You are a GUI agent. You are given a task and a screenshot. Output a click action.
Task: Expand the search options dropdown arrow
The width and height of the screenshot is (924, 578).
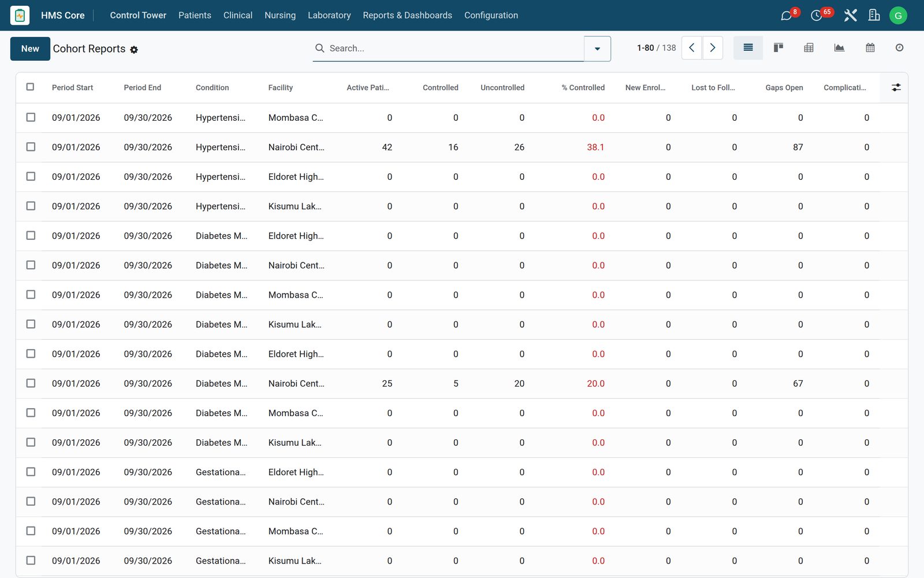[597, 49]
